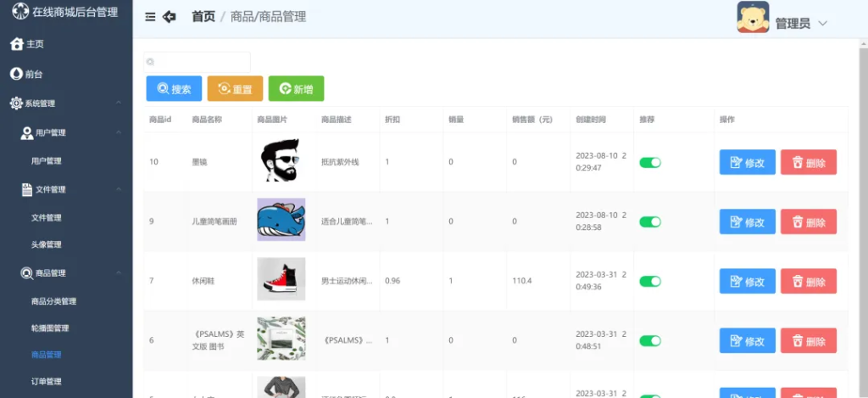Viewport: 868px width, 398px height.
Task: Toggle recommend switch for 休闲鞋
Action: click(x=650, y=281)
